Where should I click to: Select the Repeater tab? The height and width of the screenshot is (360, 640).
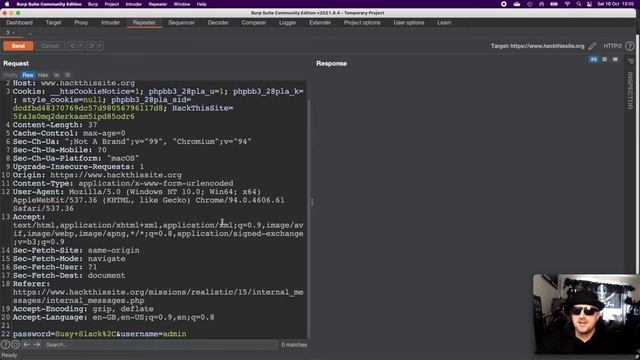pos(144,23)
